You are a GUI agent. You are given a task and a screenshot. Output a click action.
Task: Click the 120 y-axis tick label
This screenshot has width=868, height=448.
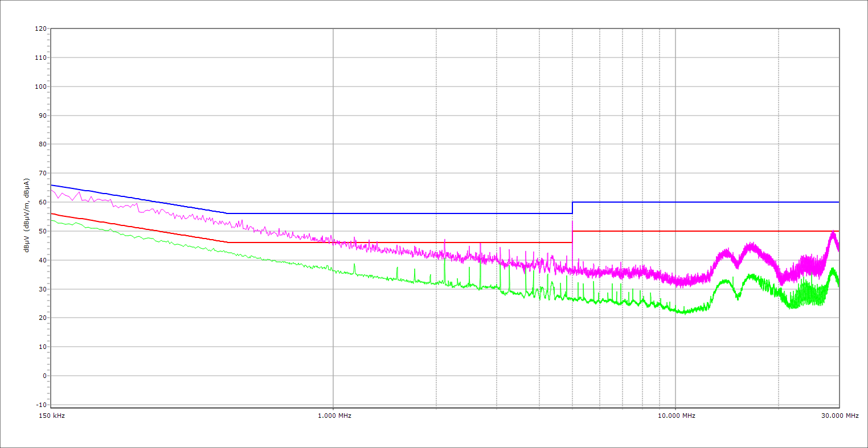click(40, 29)
